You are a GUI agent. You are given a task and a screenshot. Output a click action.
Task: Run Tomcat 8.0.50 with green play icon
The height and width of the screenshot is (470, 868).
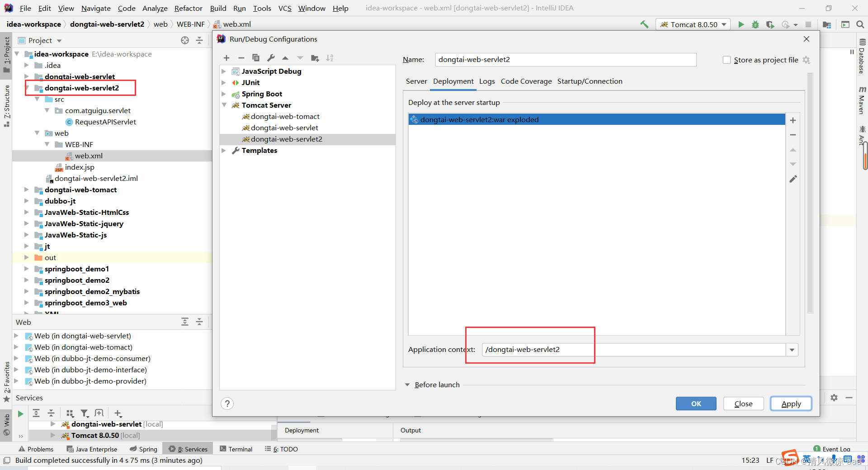(741, 24)
